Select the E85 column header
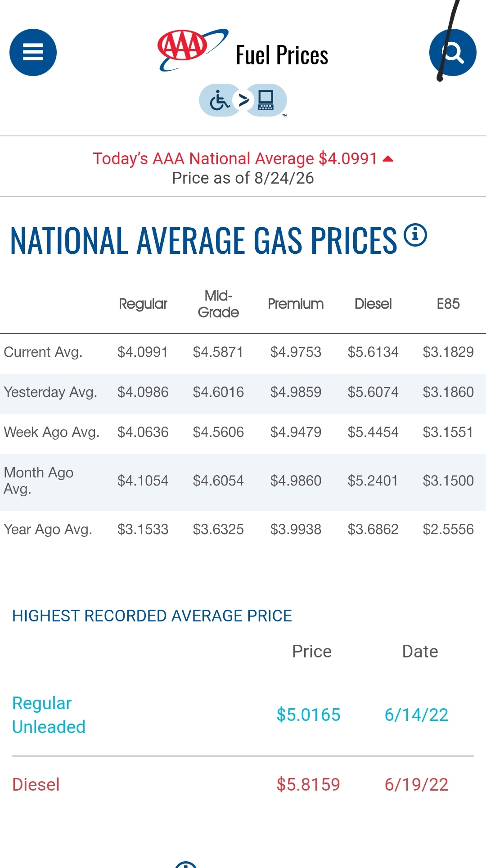This screenshot has width=486, height=868. pyautogui.click(x=448, y=304)
